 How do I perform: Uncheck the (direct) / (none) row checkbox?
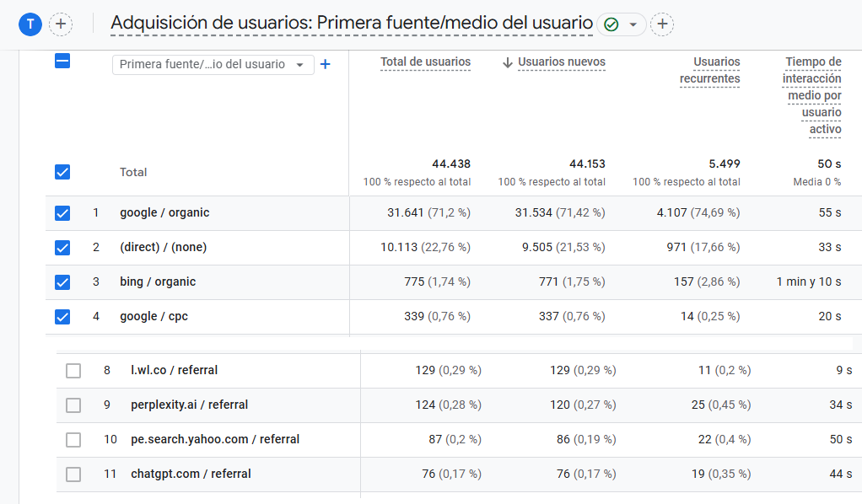(x=62, y=247)
